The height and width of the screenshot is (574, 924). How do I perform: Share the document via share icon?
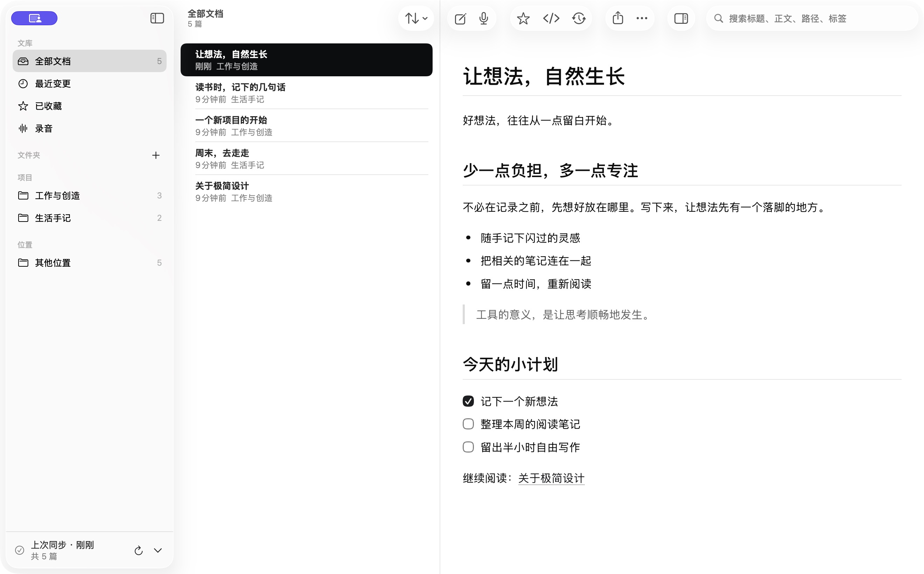pyautogui.click(x=618, y=18)
